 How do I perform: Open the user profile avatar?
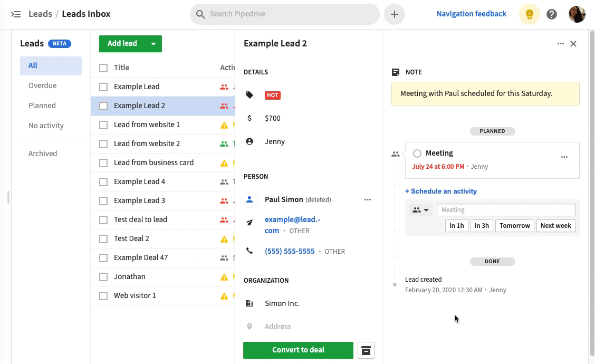tap(577, 14)
